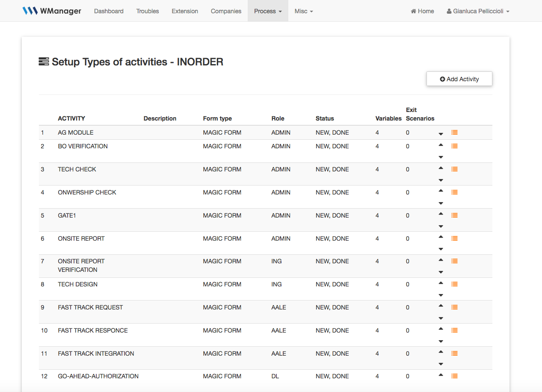Screen dimensions: 542x392
Task: Navigate to Companies in the navbar
Action: coord(226,11)
